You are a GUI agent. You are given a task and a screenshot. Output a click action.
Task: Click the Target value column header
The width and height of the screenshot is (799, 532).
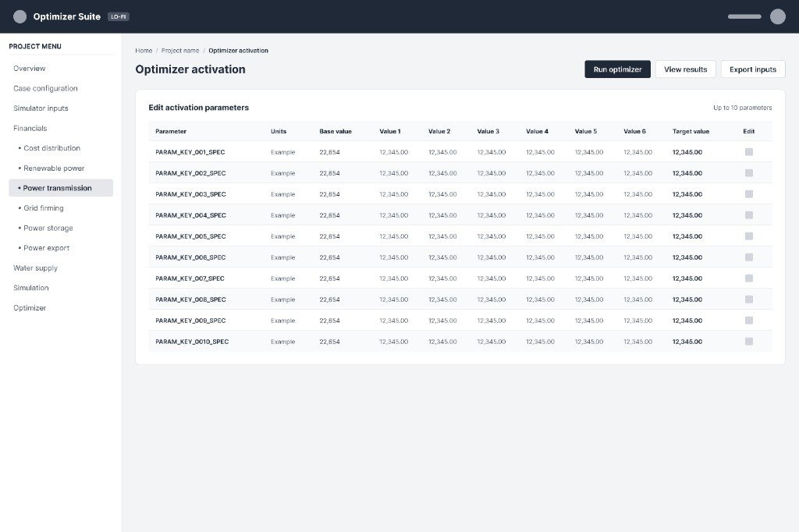[691, 132]
